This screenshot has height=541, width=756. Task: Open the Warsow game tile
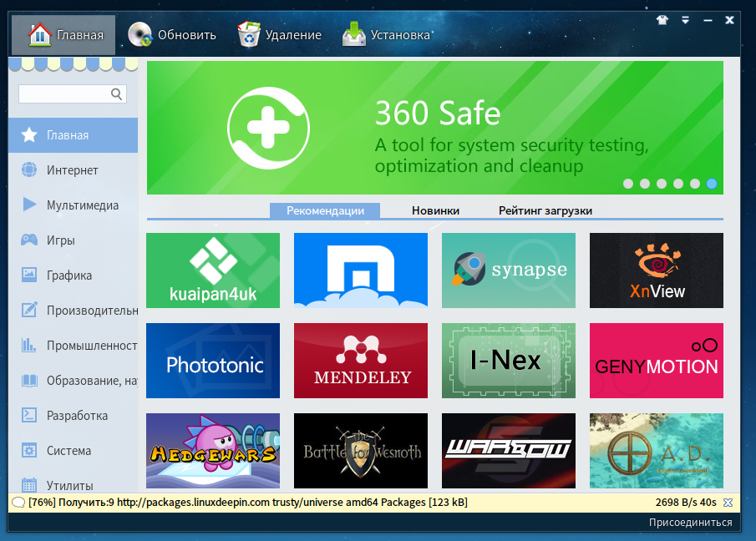[509, 451]
